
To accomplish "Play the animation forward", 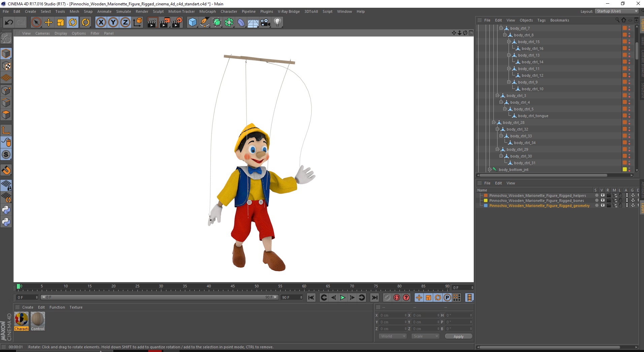I will 343,297.
